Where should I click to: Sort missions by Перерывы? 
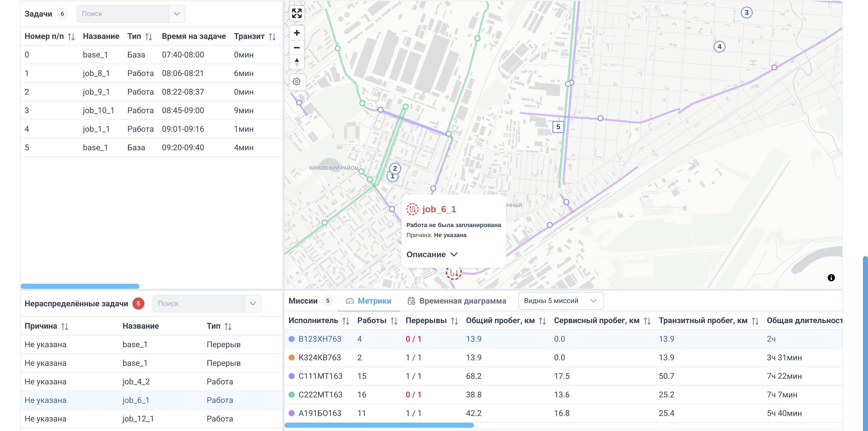coord(454,321)
